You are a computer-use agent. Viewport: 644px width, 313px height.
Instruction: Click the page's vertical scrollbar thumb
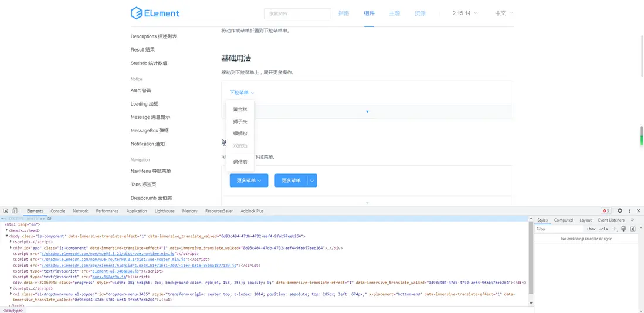[x=642, y=56]
